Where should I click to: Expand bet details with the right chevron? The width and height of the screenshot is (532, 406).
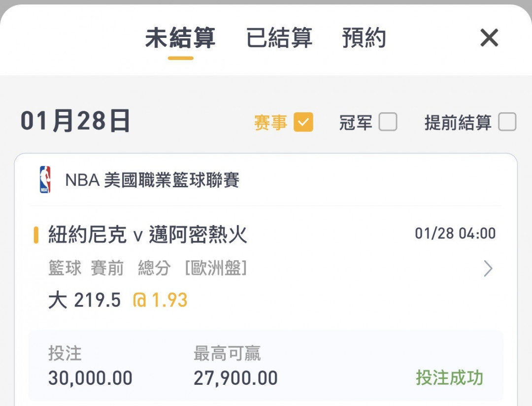[x=488, y=269]
